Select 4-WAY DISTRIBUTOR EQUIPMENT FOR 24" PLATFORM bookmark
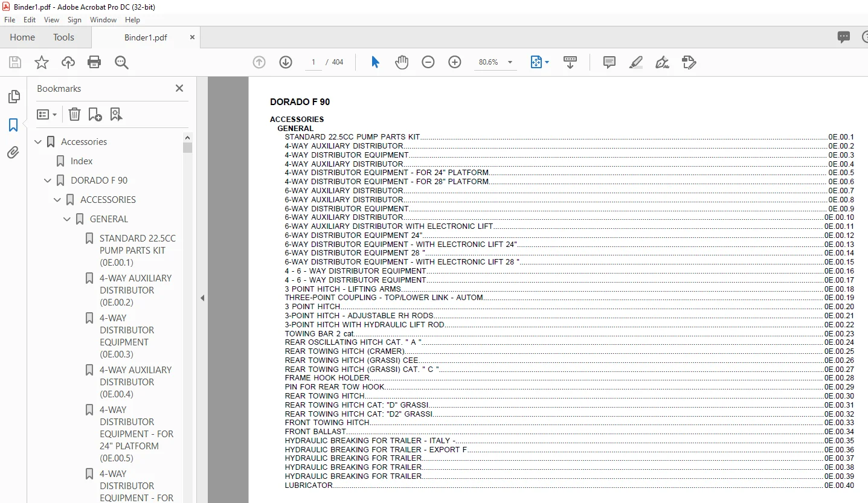The height and width of the screenshot is (503, 868). click(137, 434)
